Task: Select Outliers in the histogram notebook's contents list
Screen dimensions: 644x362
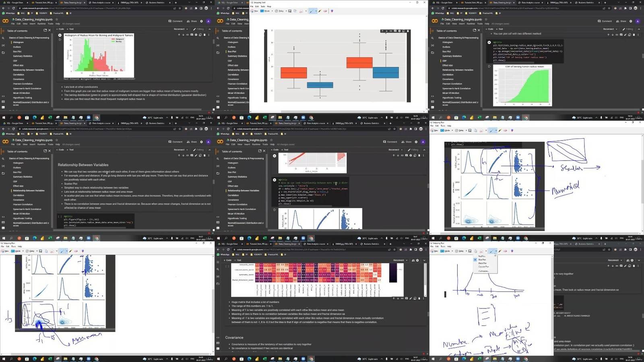Action: point(17,47)
